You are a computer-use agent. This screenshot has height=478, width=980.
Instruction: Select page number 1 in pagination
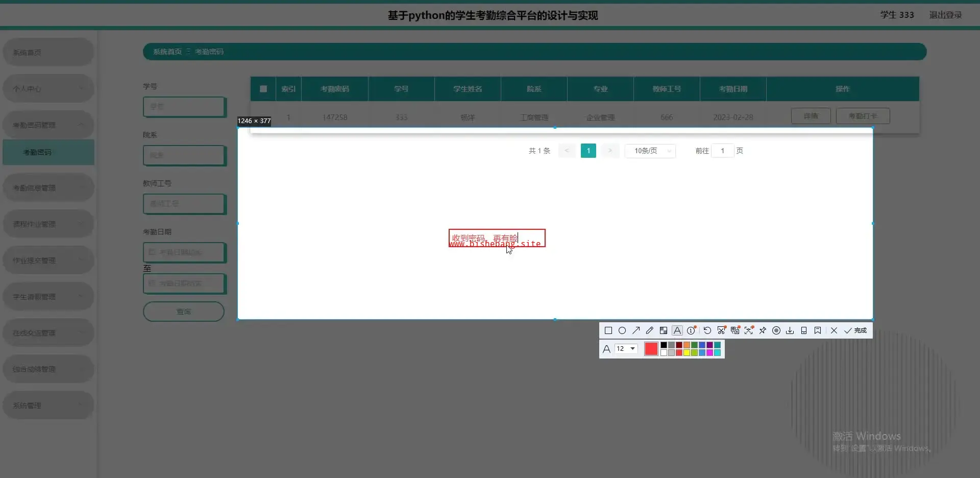pyautogui.click(x=589, y=151)
